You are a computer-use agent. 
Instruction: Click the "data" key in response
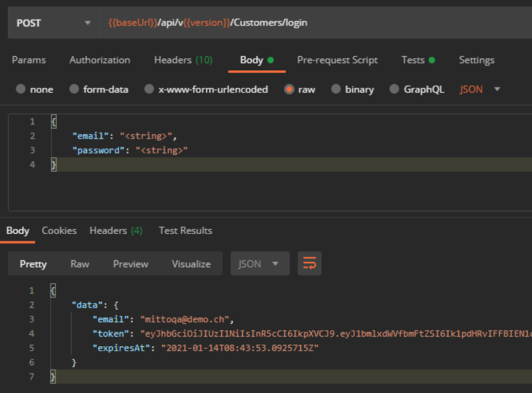[87, 305]
